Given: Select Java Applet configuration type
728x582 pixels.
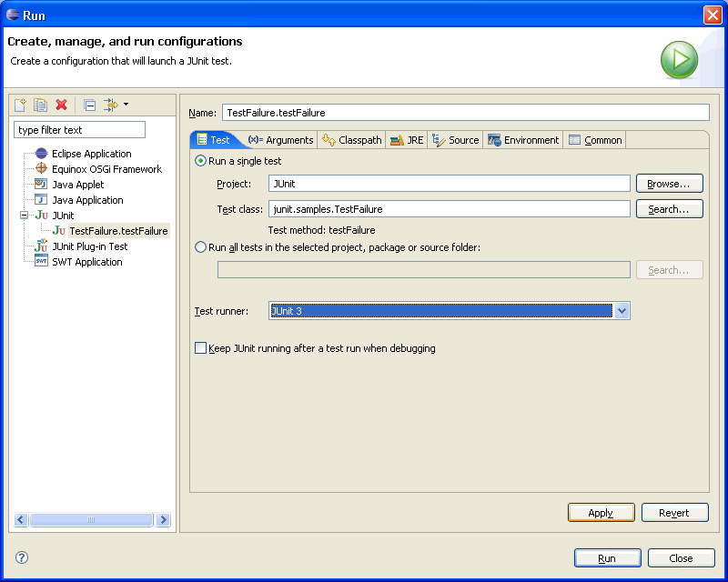Looking at the screenshot, I should tap(78, 185).
